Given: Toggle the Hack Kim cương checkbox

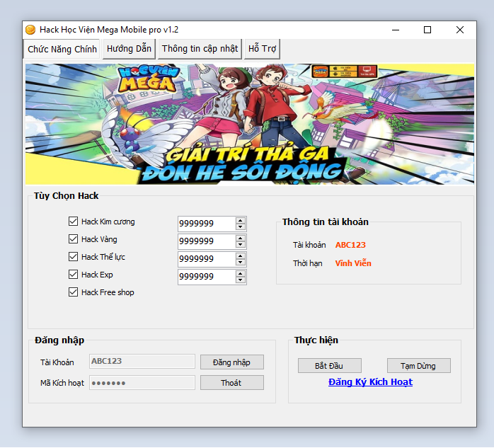Looking at the screenshot, I should [x=74, y=222].
